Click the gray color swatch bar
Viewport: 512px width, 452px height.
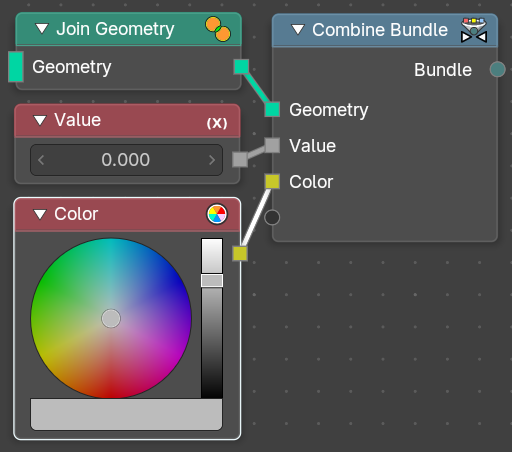click(x=126, y=414)
